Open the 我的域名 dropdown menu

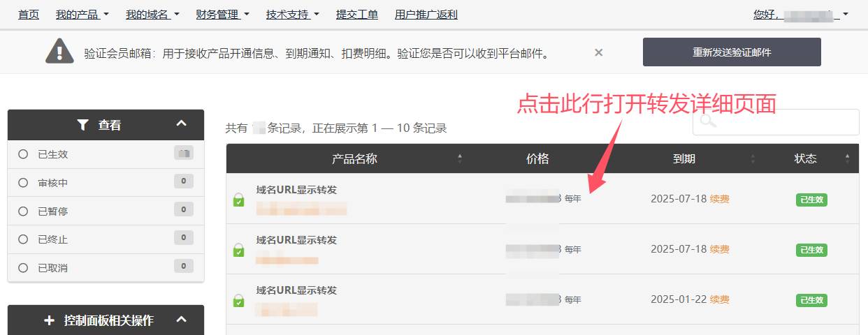(152, 14)
